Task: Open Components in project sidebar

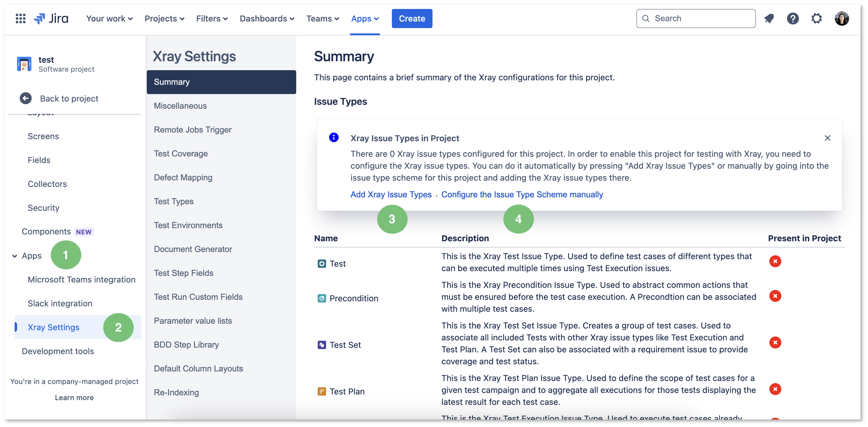Action: [x=46, y=232]
